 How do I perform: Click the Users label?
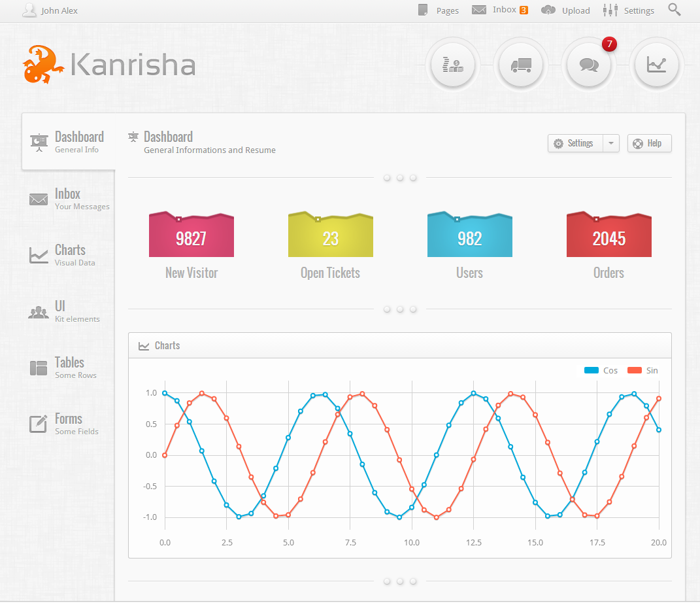470,273
